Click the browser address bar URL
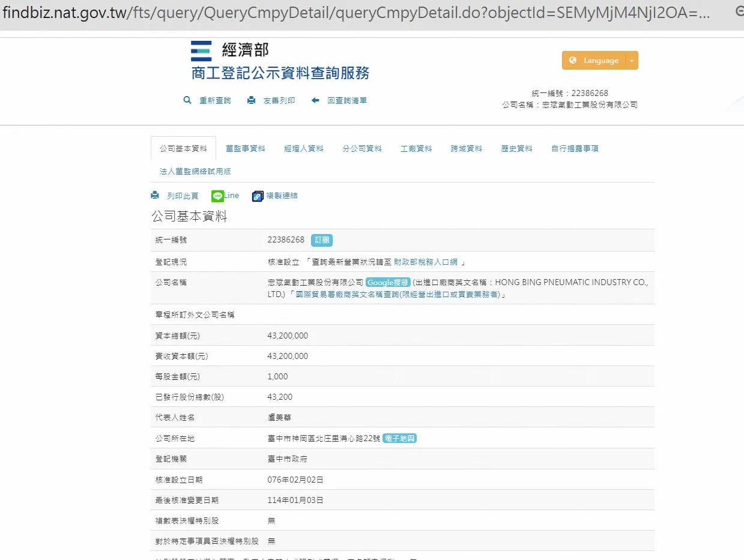This screenshot has width=744, height=560. [354, 14]
